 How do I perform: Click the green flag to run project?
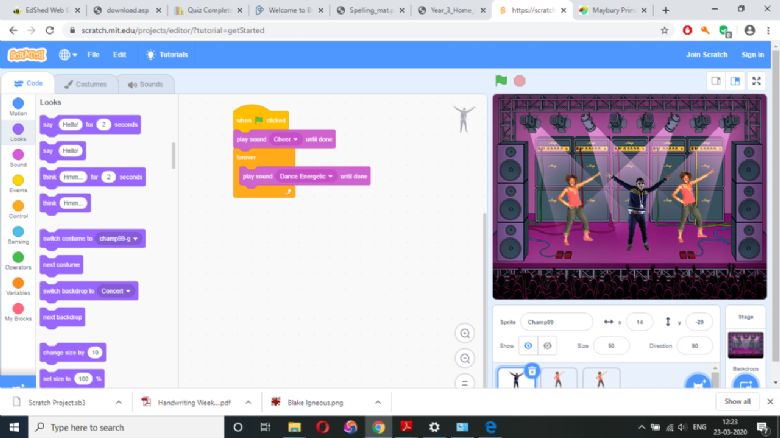pos(501,81)
